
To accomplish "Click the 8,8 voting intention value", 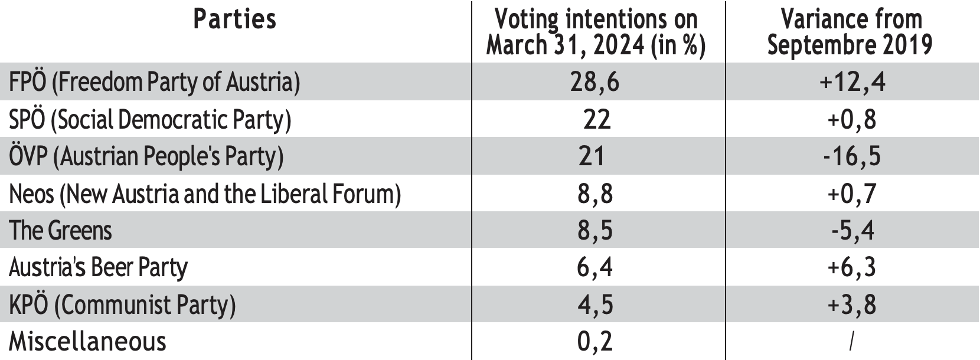I will pyautogui.click(x=595, y=194).
